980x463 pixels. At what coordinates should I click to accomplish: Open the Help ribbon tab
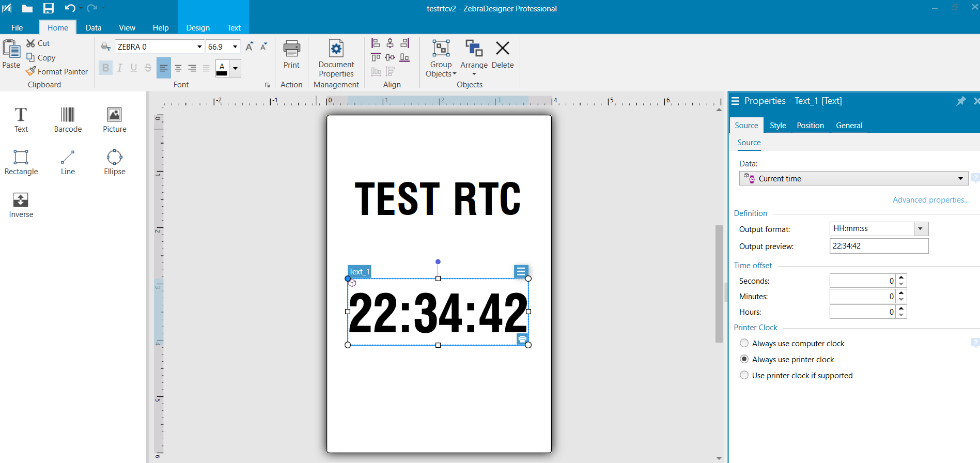pyautogui.click(x=161, y=27)
